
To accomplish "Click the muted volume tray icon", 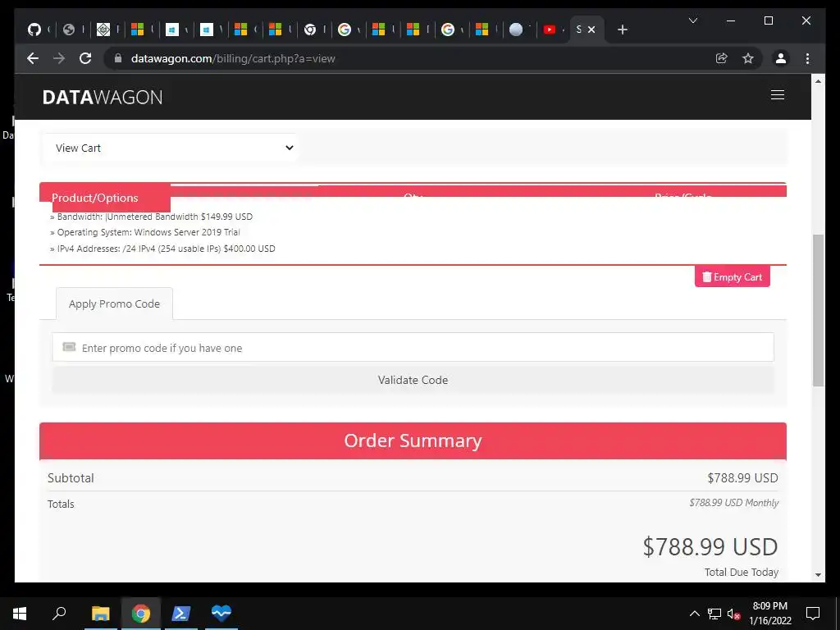I will (733, 614).
